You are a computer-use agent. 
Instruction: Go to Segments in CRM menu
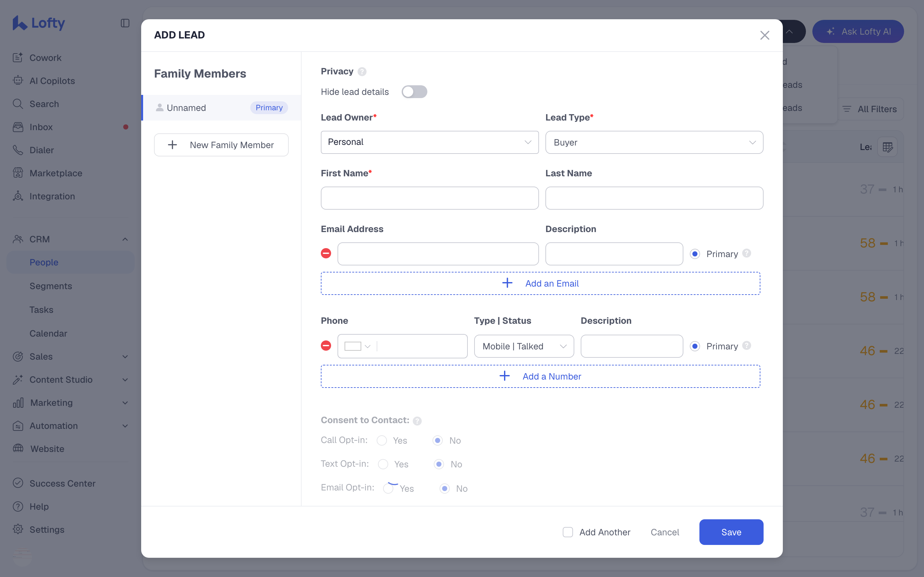[x=51, y=286]
